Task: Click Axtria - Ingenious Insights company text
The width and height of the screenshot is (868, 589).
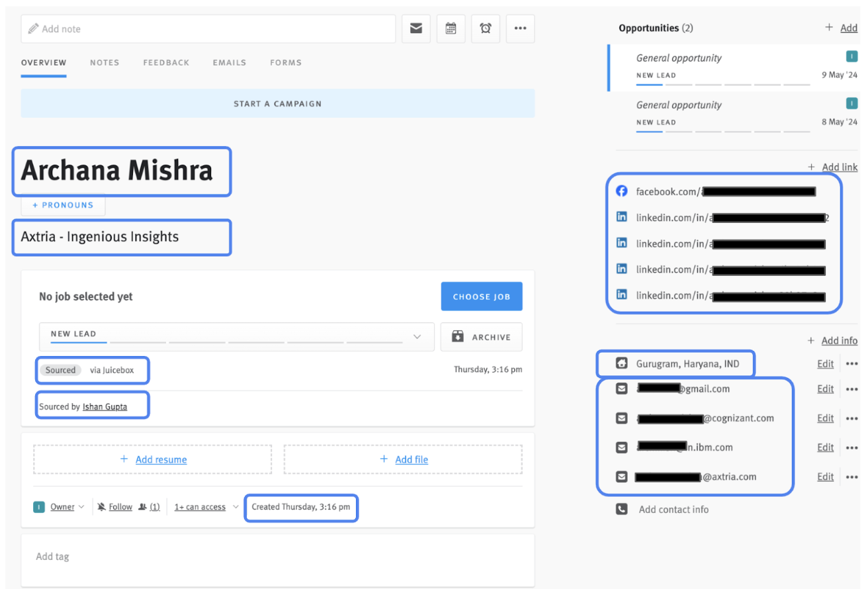Action: [100, 237]
